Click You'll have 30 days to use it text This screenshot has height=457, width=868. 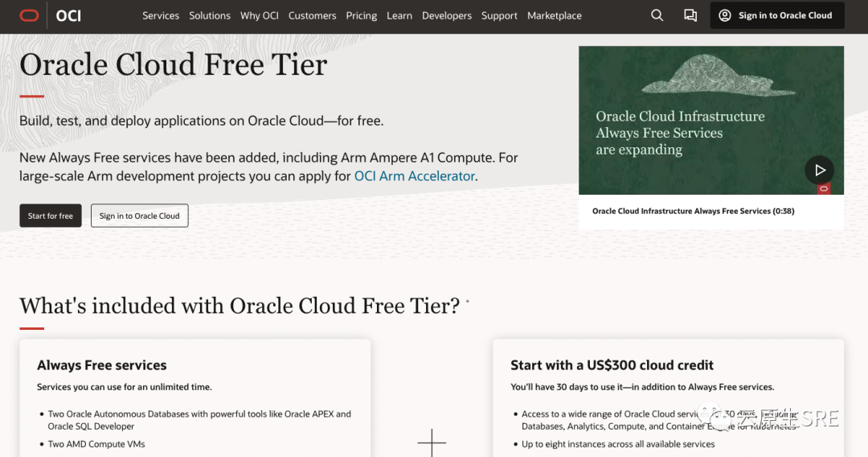642,387
